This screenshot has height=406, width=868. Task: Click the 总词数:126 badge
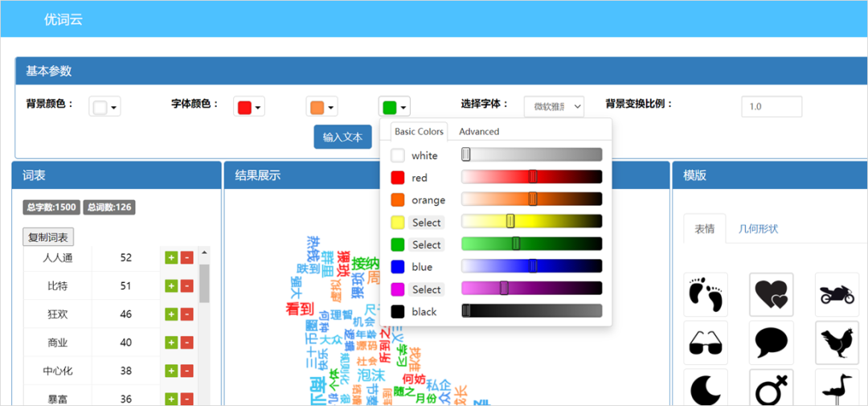(109, 207)
